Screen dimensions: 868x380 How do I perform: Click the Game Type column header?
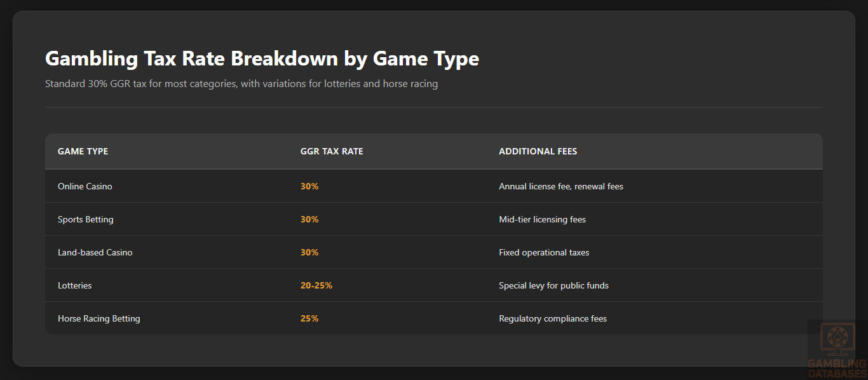click(x=83, y=151)
